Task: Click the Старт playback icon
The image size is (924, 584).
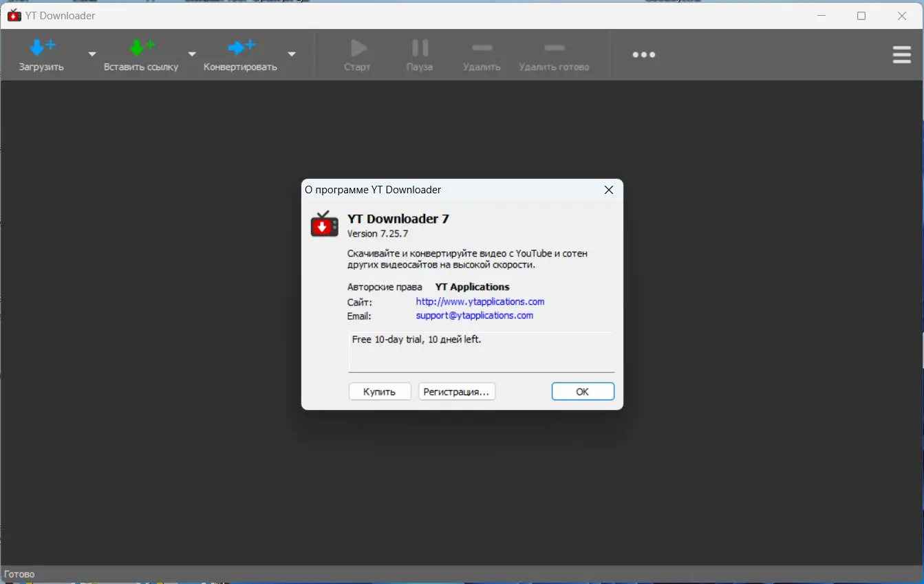Action: (358, 47)
